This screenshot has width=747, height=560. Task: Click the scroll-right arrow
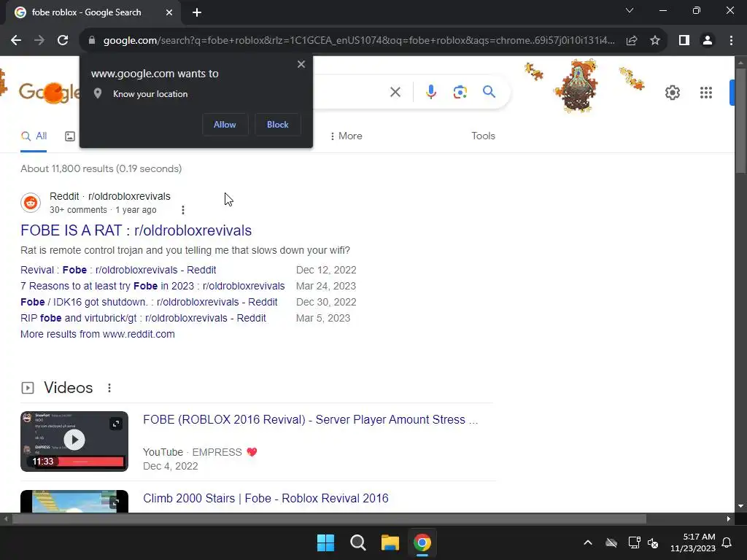pos(729,518)
